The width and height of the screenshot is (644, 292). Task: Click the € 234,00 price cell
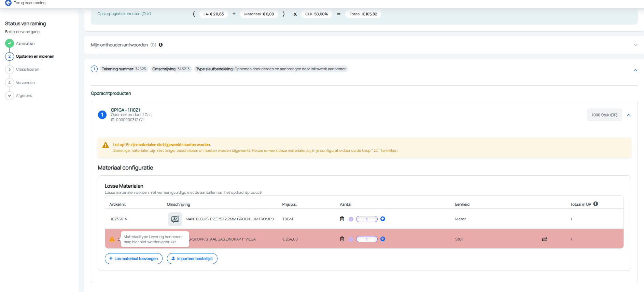[x=290, y=239]
